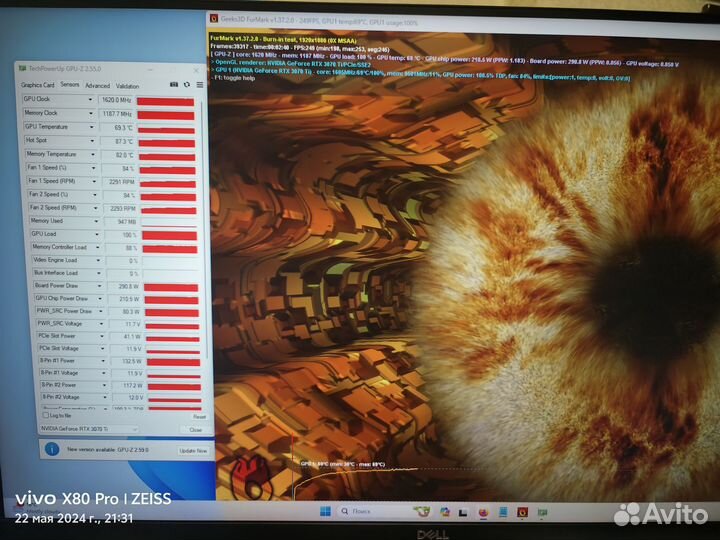Open the GPU Load sensor dropdown
Screen dimensions: 720x540
point(97,234)
